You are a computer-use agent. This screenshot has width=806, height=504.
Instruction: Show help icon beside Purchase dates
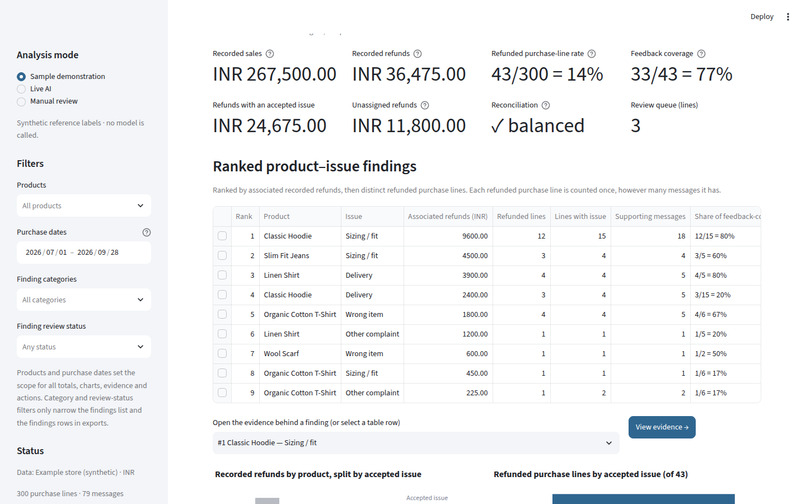[146, 232]
